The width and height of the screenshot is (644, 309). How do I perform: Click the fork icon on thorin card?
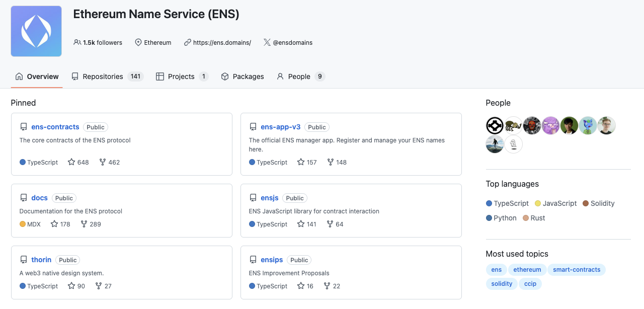(x=99, y=286)
